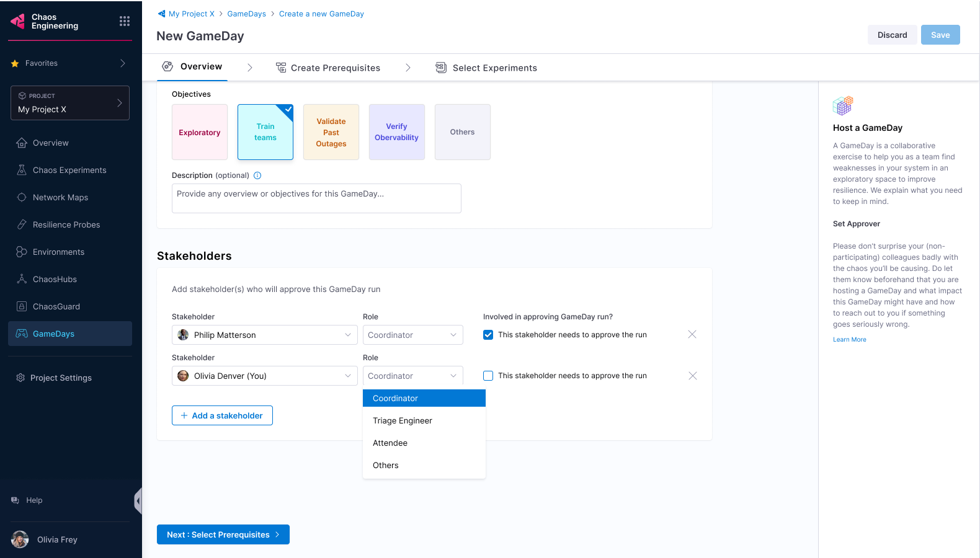
Task: Open Resilience Probes in sidebar
Action: [x=66, y=224]
